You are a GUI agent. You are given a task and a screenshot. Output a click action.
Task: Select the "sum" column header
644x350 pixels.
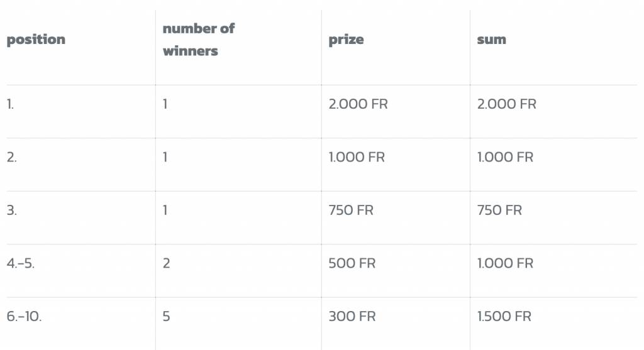pyautogui.click(x=491, y=40)
